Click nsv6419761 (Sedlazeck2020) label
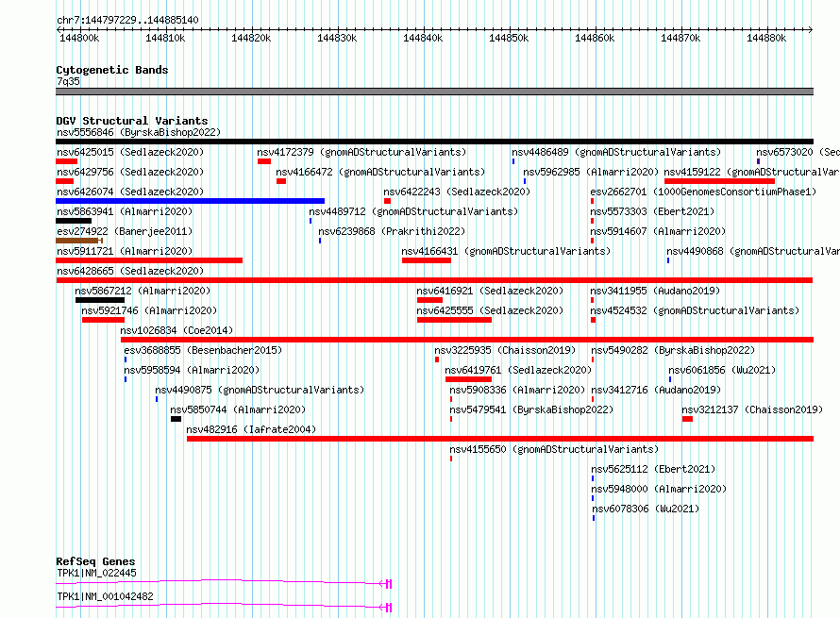Screen dimensions: 840x618 click(518, 370)
